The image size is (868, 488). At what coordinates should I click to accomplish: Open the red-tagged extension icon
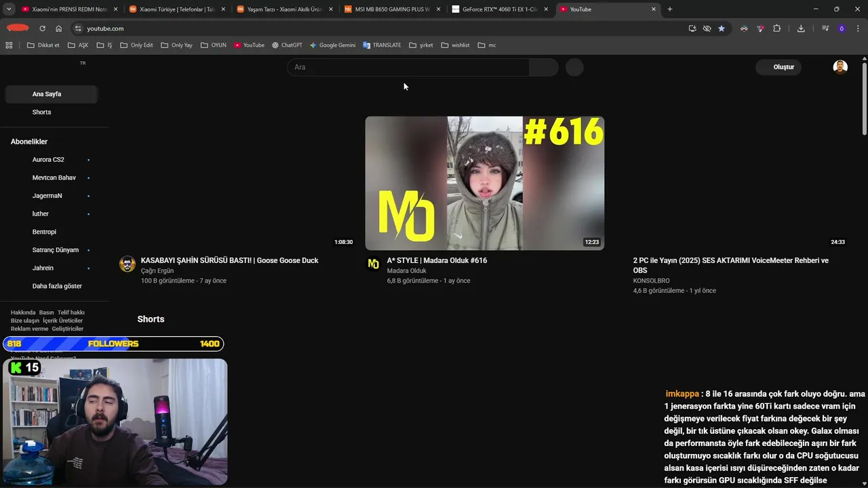click(x=760, y=28)
